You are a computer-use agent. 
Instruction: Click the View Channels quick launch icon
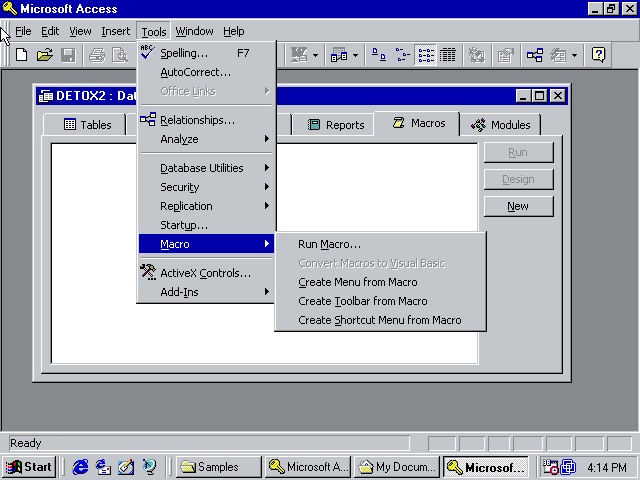[x=149, y=467]
